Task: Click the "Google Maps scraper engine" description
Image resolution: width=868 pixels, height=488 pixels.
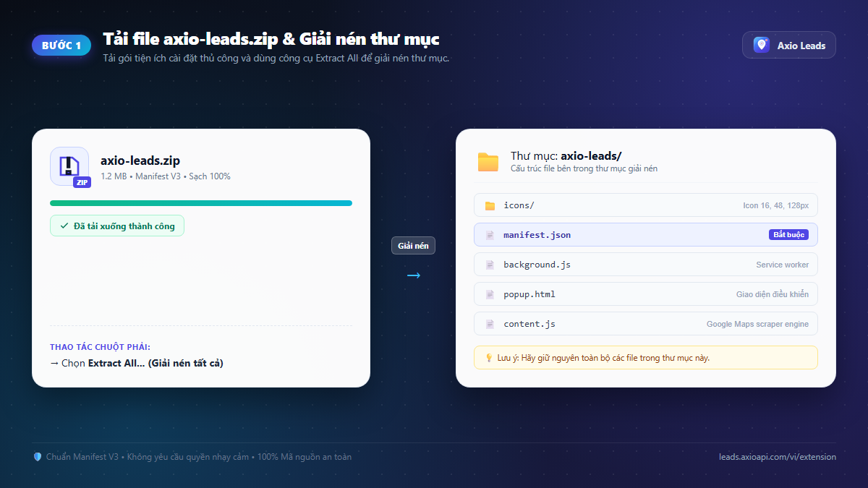Action: [x=757, y=324]
